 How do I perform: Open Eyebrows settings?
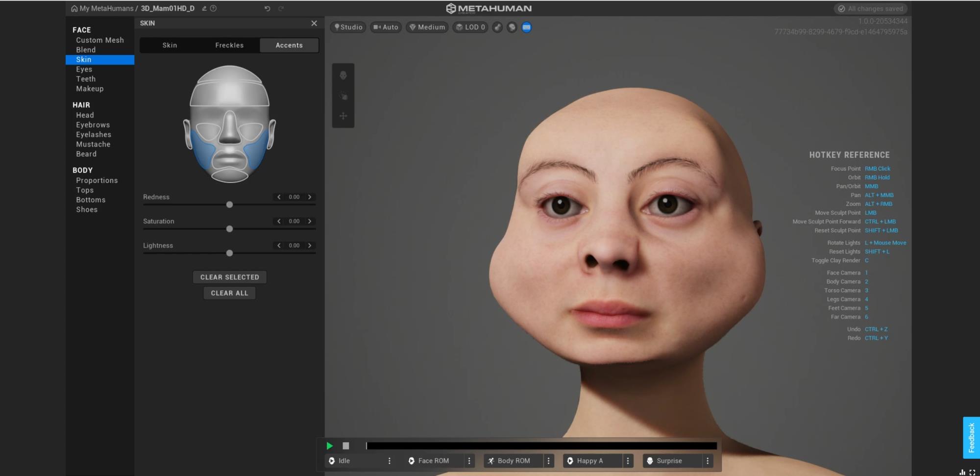(93, 125)
